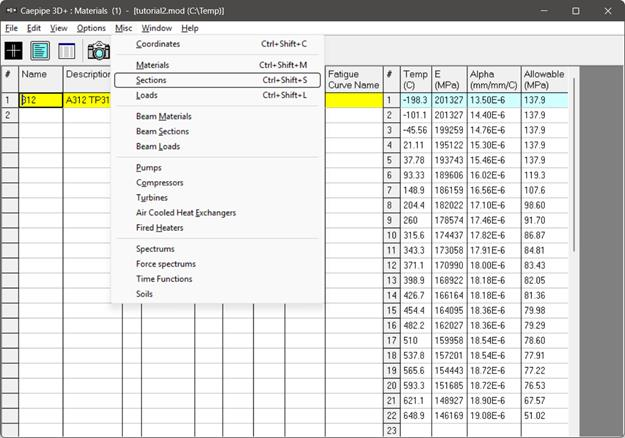Select the yellow Fatigue Curve Name cell
The height and width of the screenshot is (438, 625).
click(x=354, y=100)
